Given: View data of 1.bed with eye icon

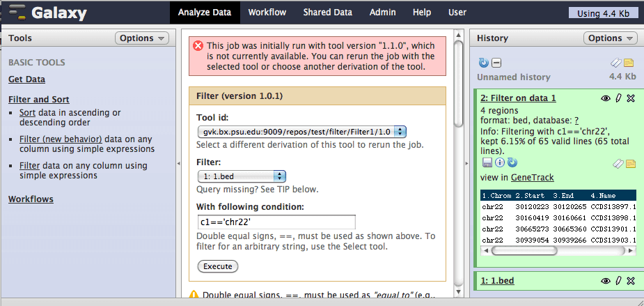Looking at the screenshot, I should (605, 281).
